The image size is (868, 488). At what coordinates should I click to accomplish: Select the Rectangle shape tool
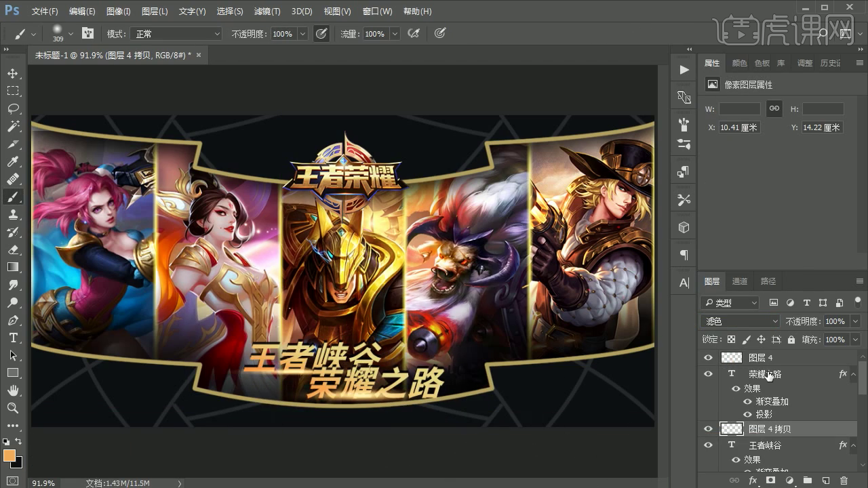click(12, 373)
